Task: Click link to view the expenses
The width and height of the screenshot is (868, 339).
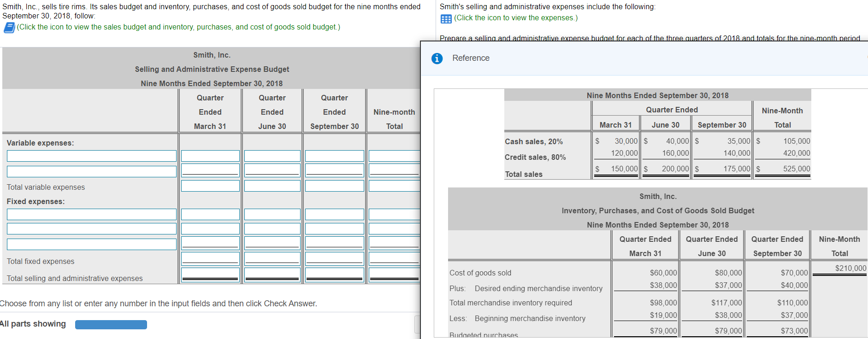Action: (516, 18)
